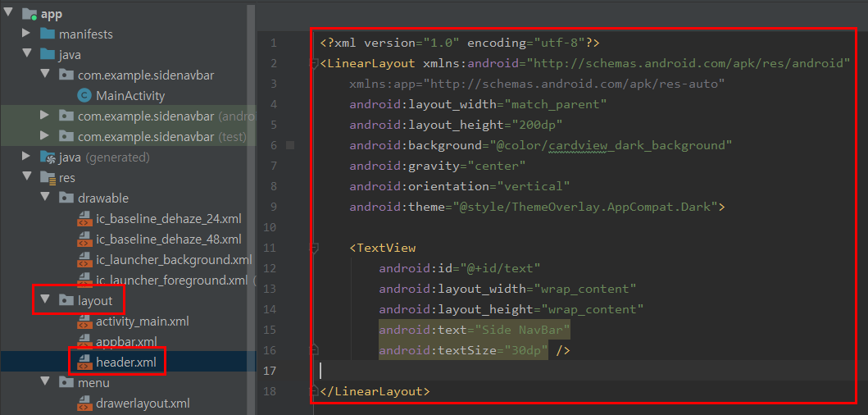Click the java source folder icon
Image resolution: width=868 pixels, height=415 pixels.
(x=48, y=54)
